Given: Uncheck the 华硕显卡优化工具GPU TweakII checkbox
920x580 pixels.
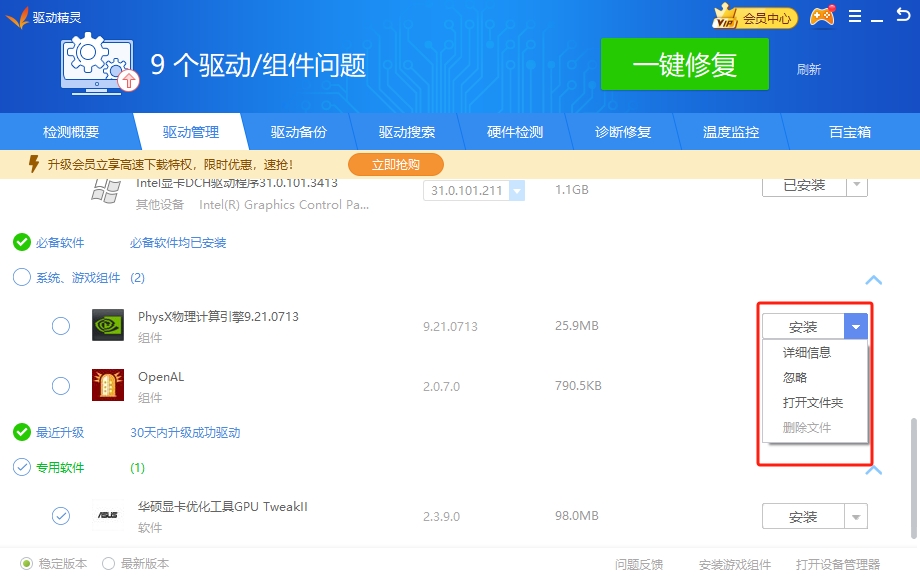Looking at the screenshot, I should click(x=61, y=515).
